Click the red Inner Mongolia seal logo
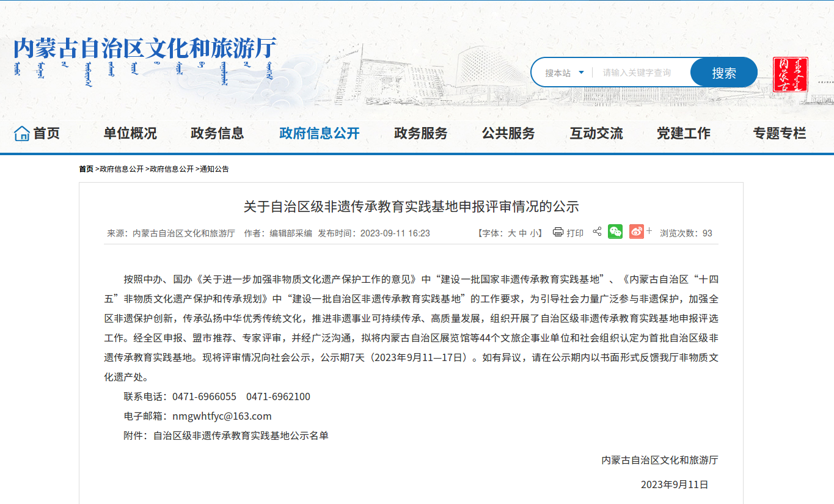Viewport: 834px width, 504px height. pyautogui.click(x=790, y=74)
